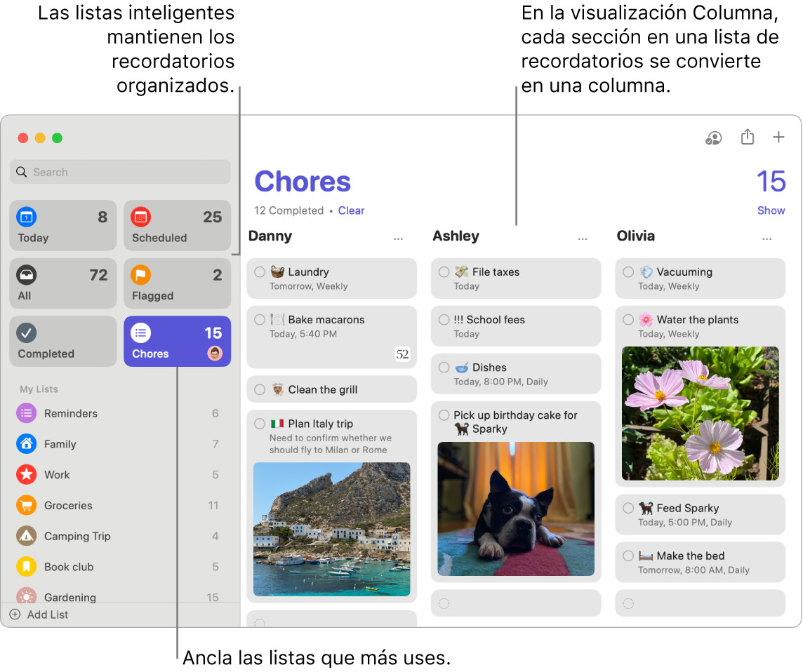This screenshot has width=803, height=672.
Task: Open the Gardening list
Action: [x=71, y=597]
